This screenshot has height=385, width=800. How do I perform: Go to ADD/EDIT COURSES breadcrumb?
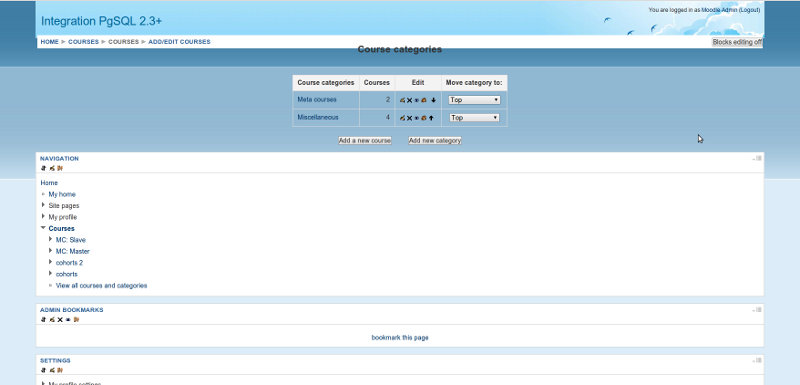tap(179, 42)
